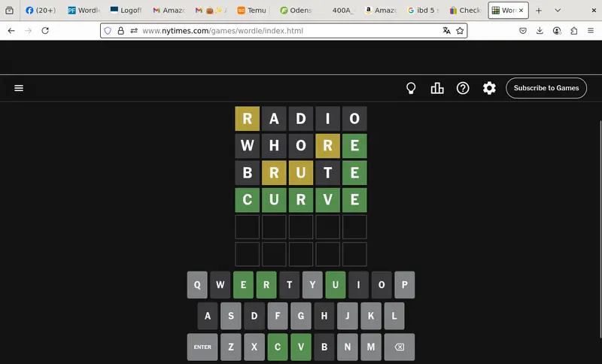Click the Subscribe to Games button

(546, 88)
